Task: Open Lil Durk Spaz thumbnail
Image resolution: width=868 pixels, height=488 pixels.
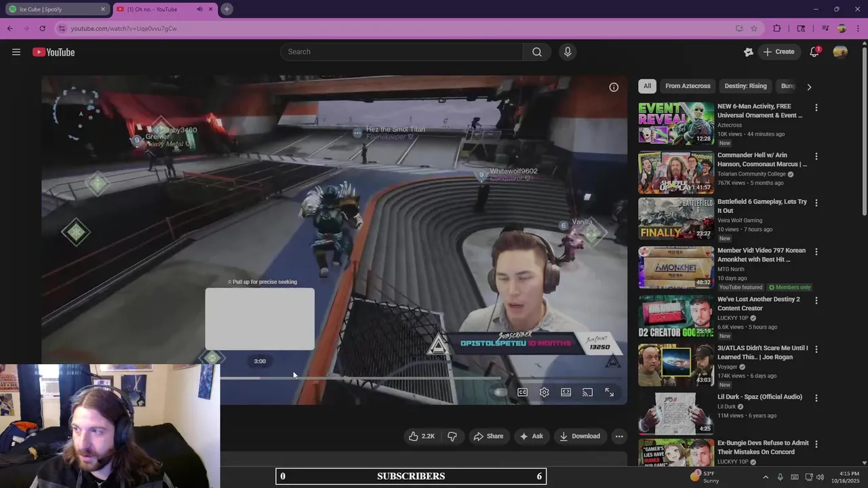Action: coord(676,413)
